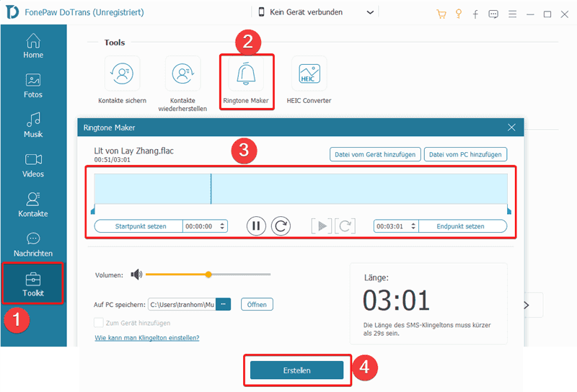Screen dimensions: 577x392
Task: Click Datei vom PC hinzufügen
Action: click(465, 154)
